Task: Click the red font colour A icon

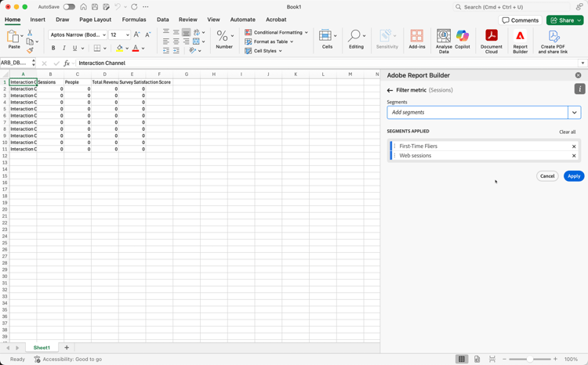Action: pyautogui.click(x=136, y=48)
